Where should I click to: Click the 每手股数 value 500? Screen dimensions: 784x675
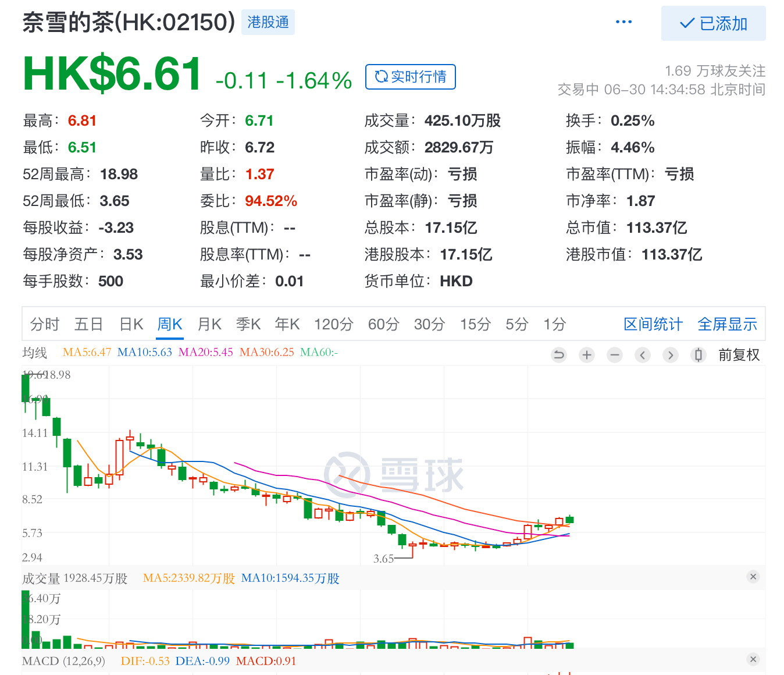(111, 281)
